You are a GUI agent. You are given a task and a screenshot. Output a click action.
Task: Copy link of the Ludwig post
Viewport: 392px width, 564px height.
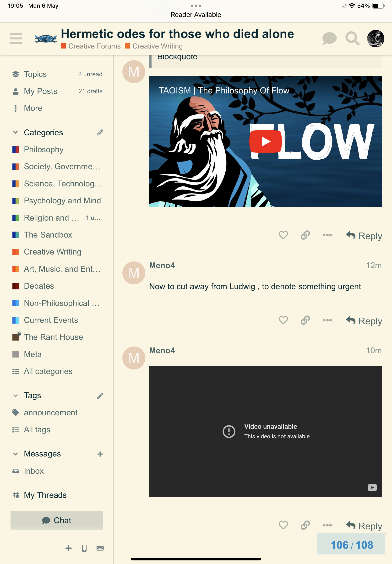[305, 320]
